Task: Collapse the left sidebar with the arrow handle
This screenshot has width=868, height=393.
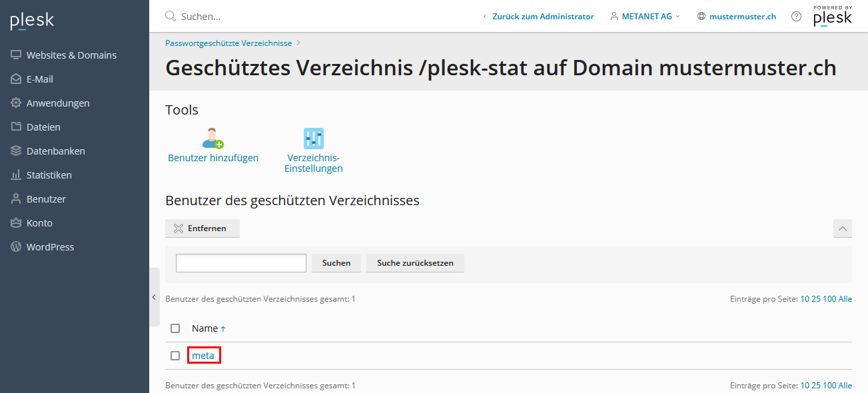Action: [154, 297]
